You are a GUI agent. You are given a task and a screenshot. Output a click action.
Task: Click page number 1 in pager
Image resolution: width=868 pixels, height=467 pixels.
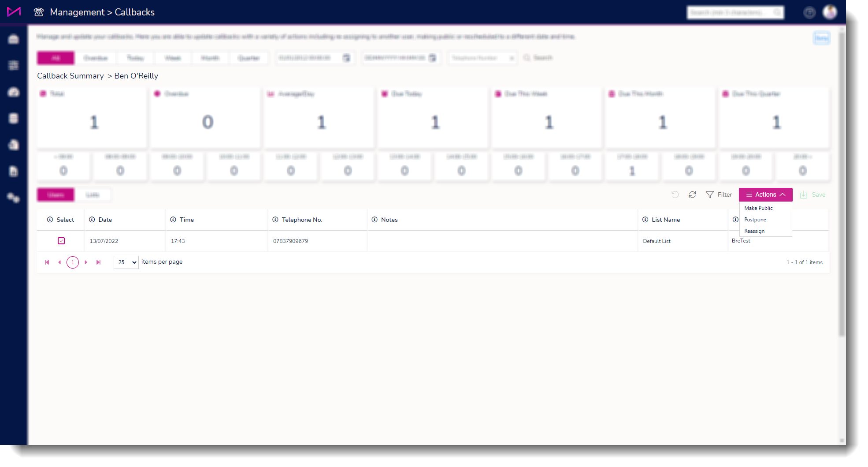73,262
